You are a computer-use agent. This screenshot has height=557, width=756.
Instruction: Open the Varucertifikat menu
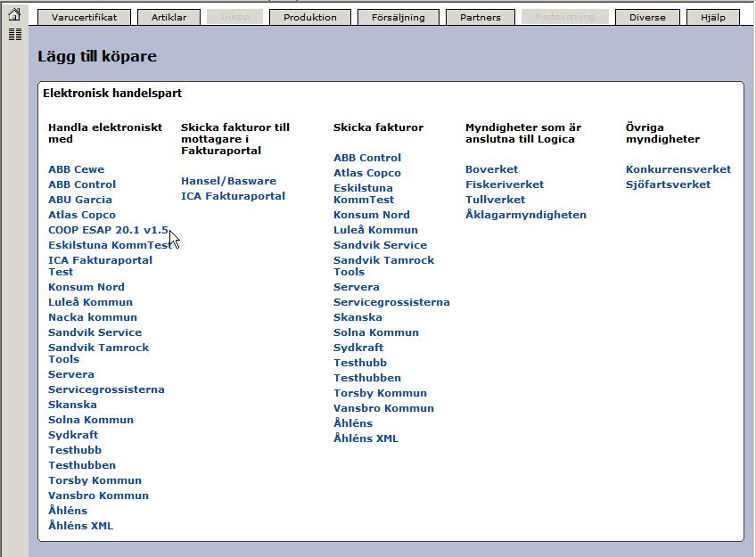[x=85, y=17]
